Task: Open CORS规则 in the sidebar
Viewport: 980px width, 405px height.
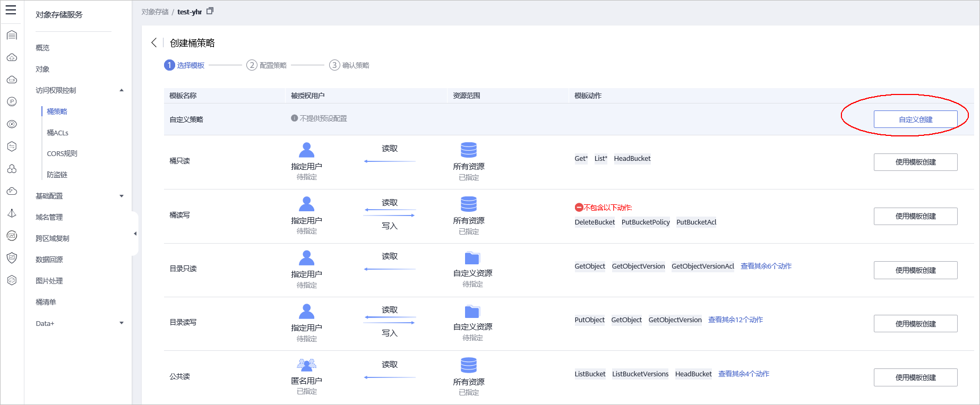Action: click(62, 153)
